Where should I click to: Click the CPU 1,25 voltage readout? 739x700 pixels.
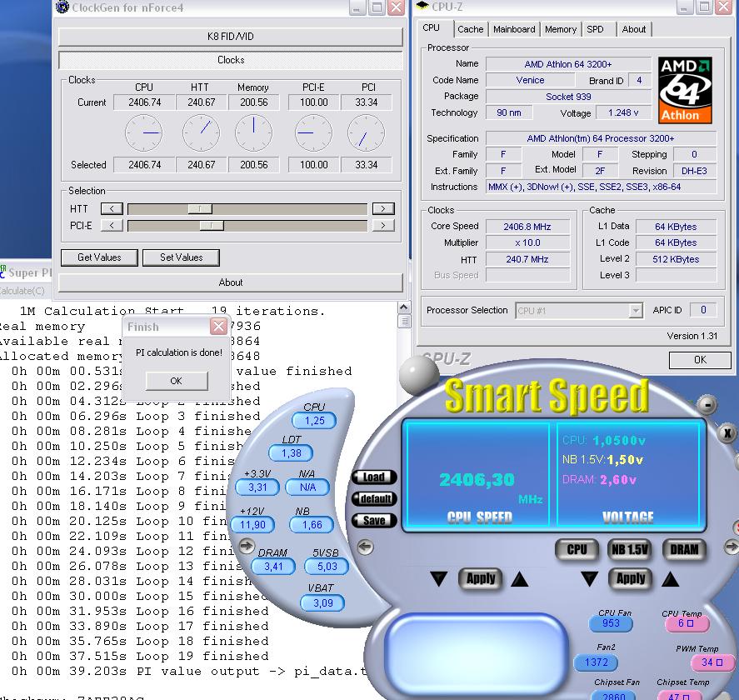tap(314, 421)
